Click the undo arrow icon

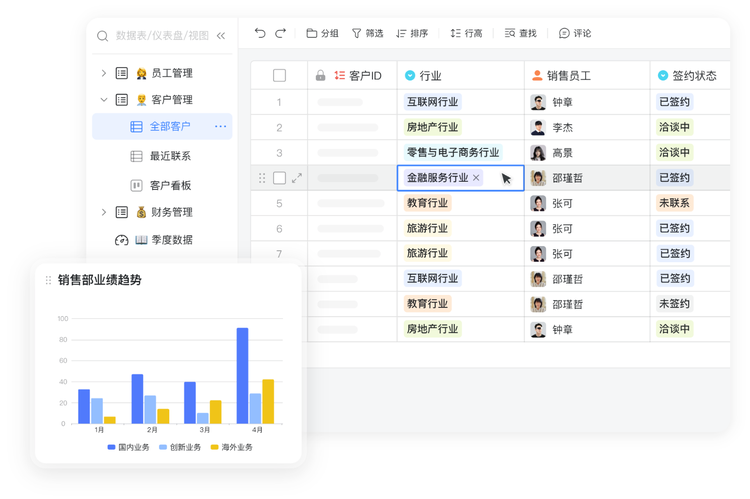[x=260, y=33]
